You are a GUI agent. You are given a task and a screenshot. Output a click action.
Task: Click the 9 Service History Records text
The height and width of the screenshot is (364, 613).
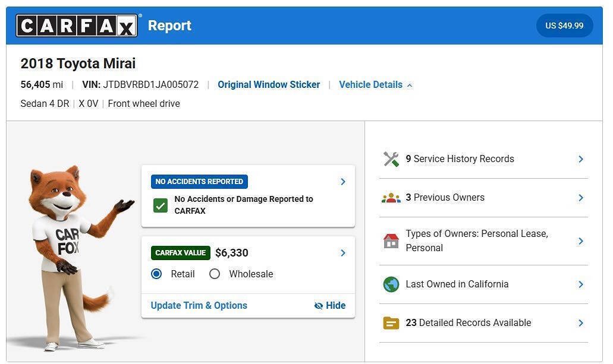click(460, 159)
